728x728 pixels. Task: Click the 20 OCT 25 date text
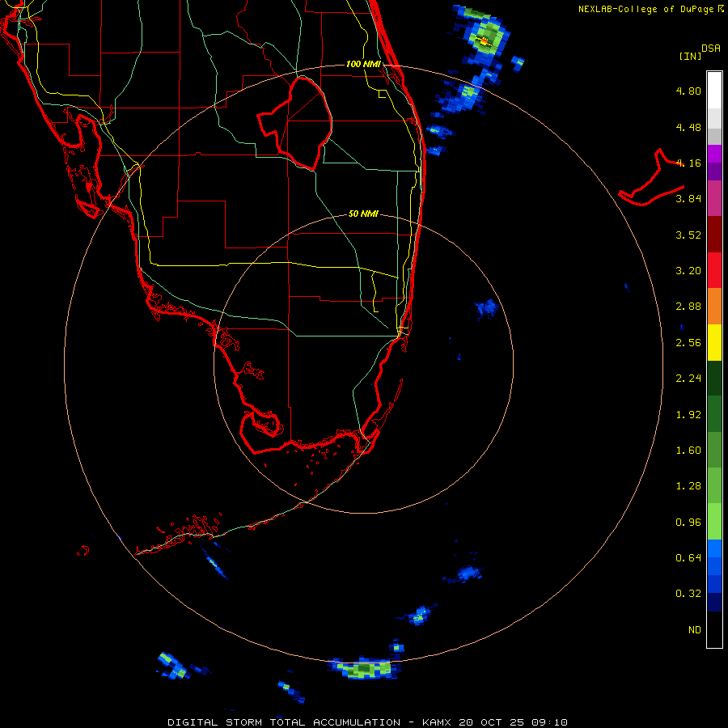(x=493, y=722)
